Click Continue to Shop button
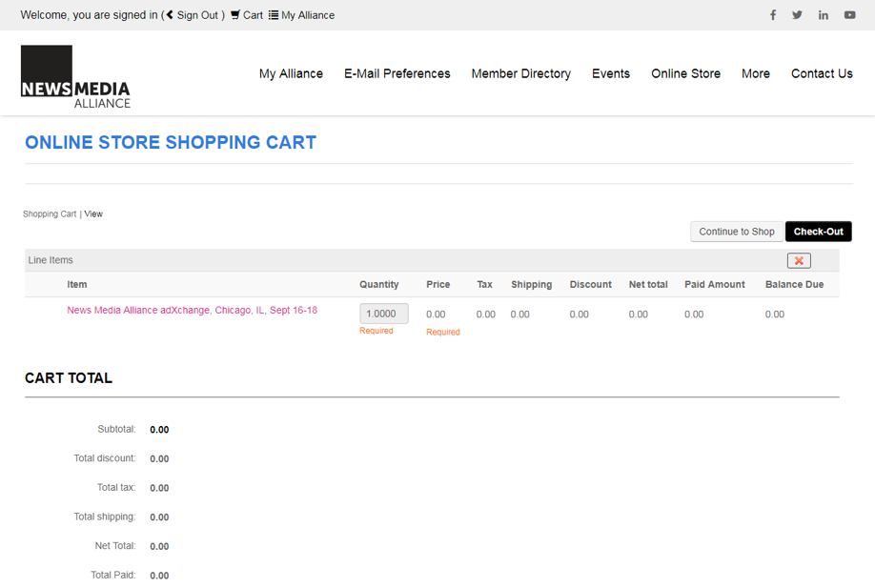The image size is (875, 588). point(737,232)
